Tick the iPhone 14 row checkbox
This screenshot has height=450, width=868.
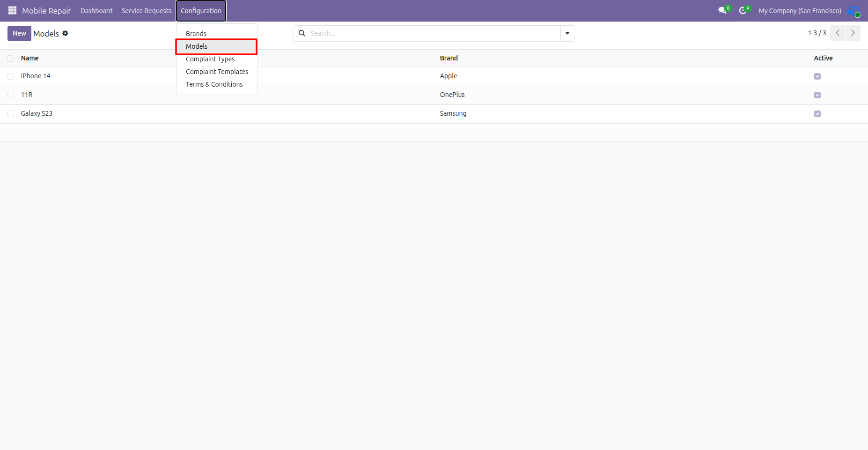point(11,76)
